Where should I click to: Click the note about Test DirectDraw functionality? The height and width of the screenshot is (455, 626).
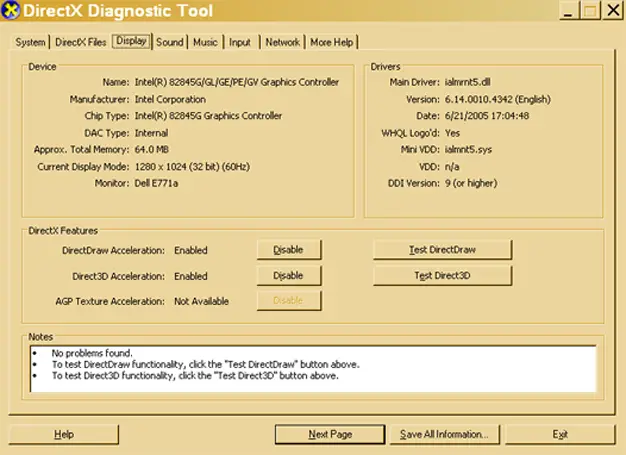point(206,364)
